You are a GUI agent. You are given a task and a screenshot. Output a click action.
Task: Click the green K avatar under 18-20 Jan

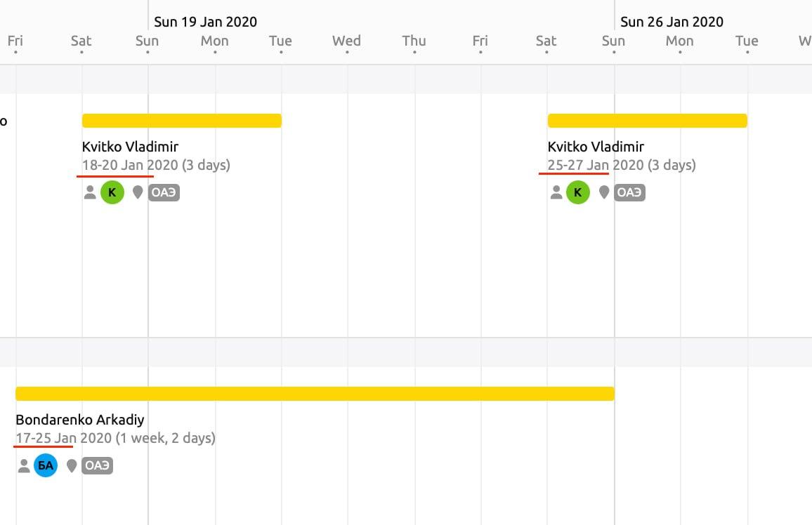112,192
